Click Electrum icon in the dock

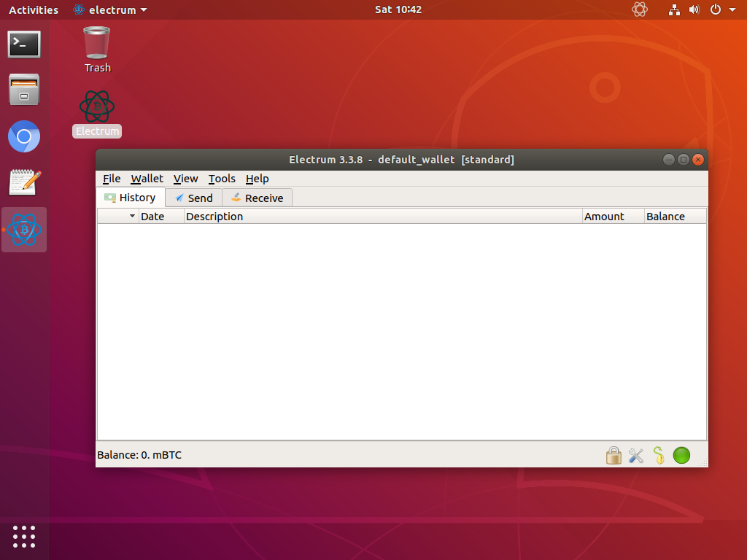(24, 230)
